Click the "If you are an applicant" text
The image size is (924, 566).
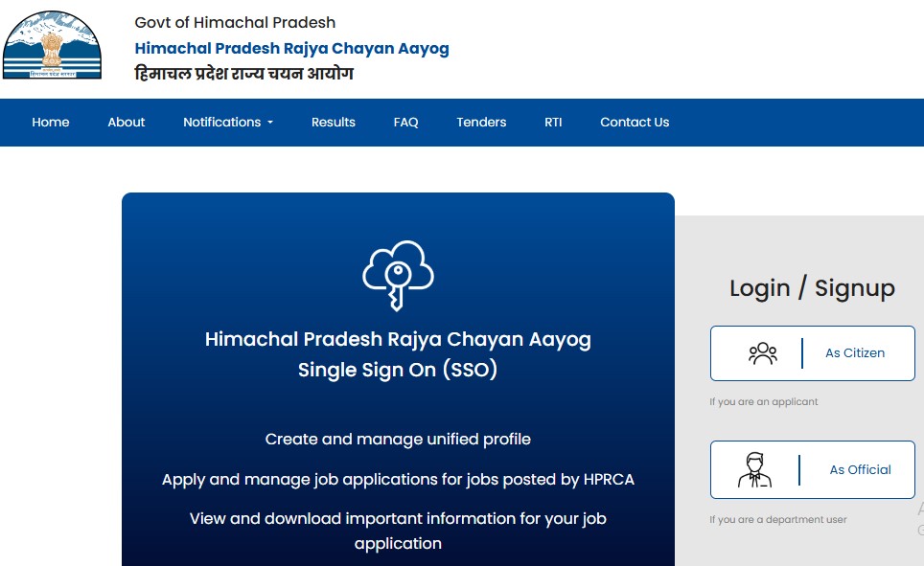763,401
